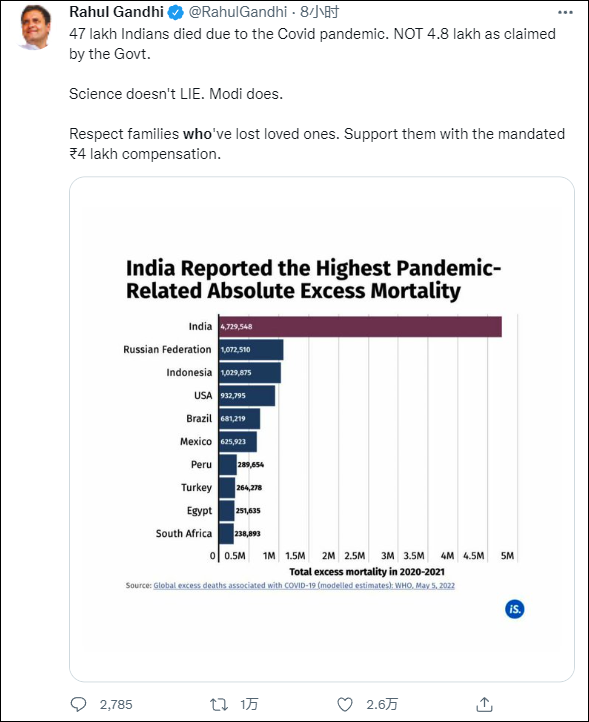Viewport: 589px width, 722px height.
Task: Like the tweet with heart icon
Action: tap(345, 704)
